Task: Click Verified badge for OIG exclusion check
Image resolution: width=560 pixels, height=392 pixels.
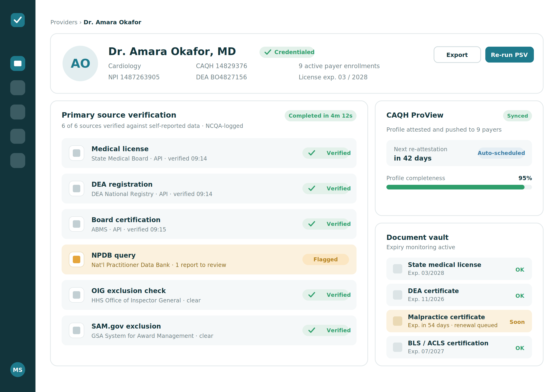Action: tap(326, 295)
